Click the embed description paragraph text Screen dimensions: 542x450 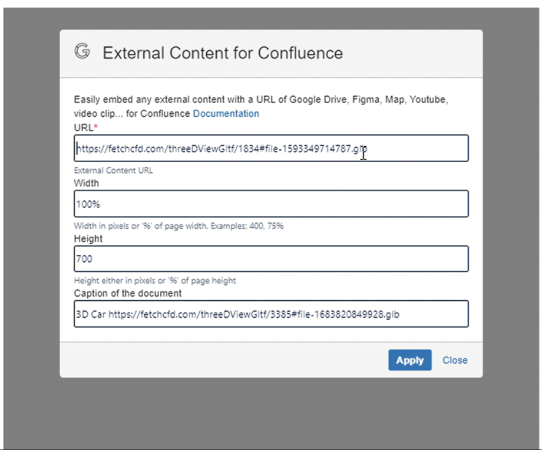[261, 106]
